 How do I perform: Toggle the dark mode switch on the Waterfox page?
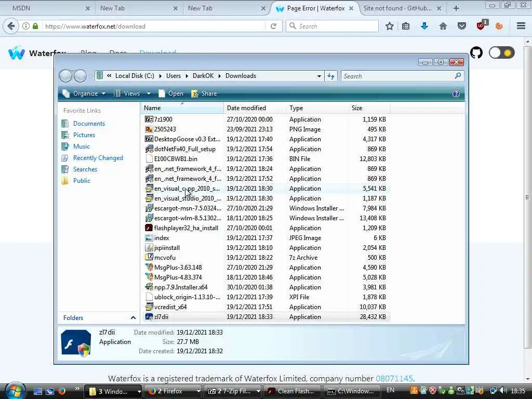[502, 52]
